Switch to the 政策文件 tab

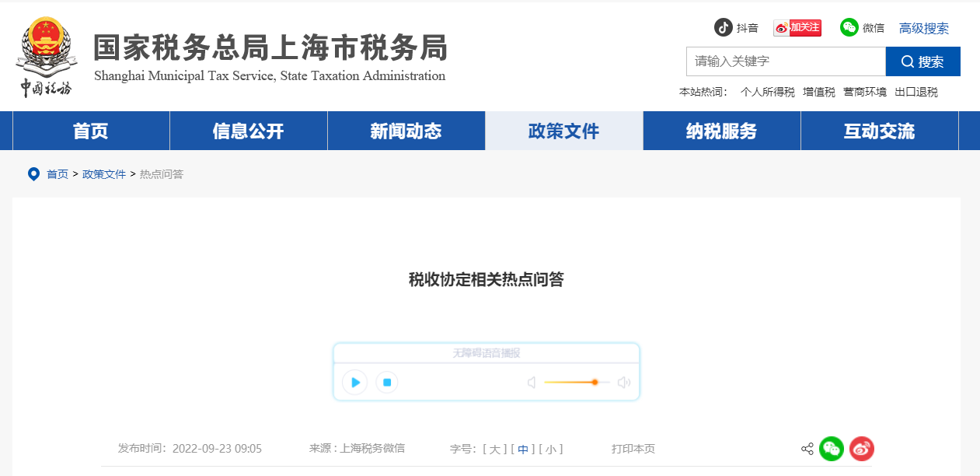tap(563, 131)
